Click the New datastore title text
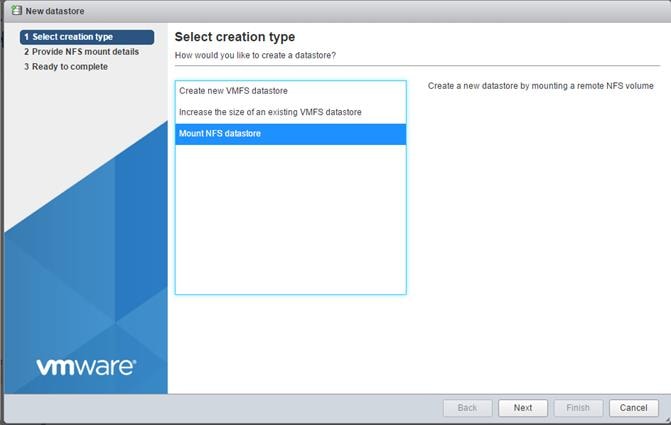Viewport: 671px width, 425px height. pos(55,11)
